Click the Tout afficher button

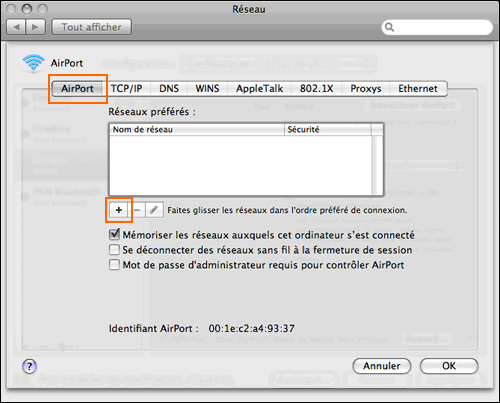tap(91, 27)
